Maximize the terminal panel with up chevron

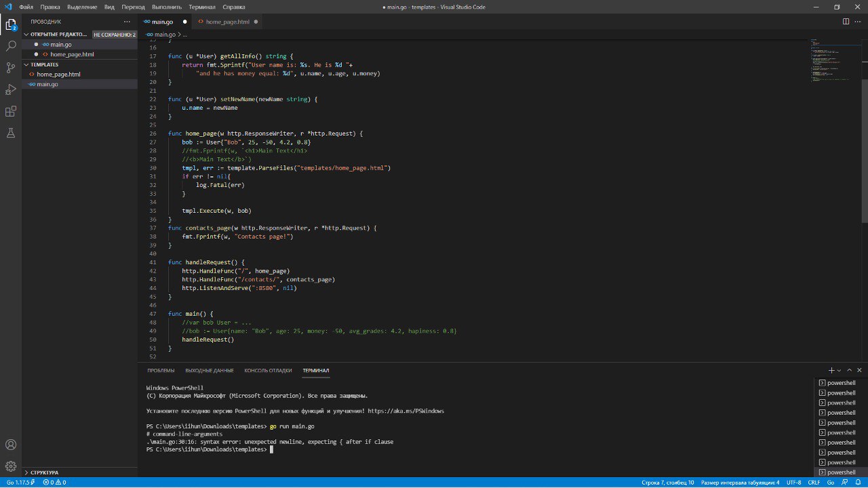(849, 370)
